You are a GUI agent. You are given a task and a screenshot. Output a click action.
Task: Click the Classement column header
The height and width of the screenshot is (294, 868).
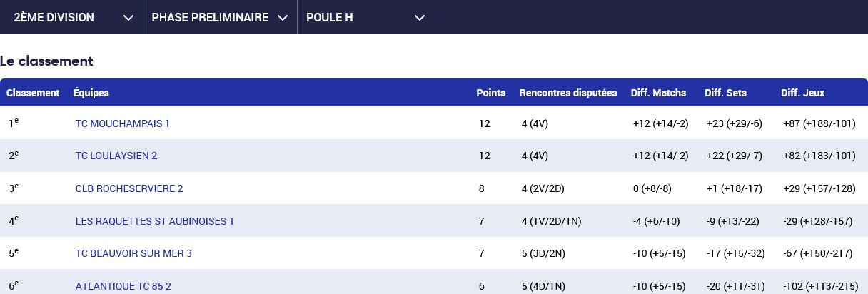(33, 93)
